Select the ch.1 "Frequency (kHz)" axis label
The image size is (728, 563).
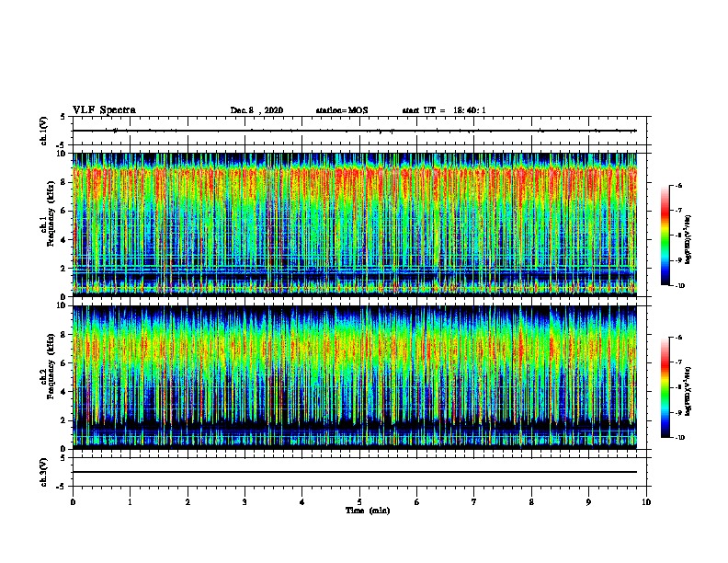(x=51, y=214)
